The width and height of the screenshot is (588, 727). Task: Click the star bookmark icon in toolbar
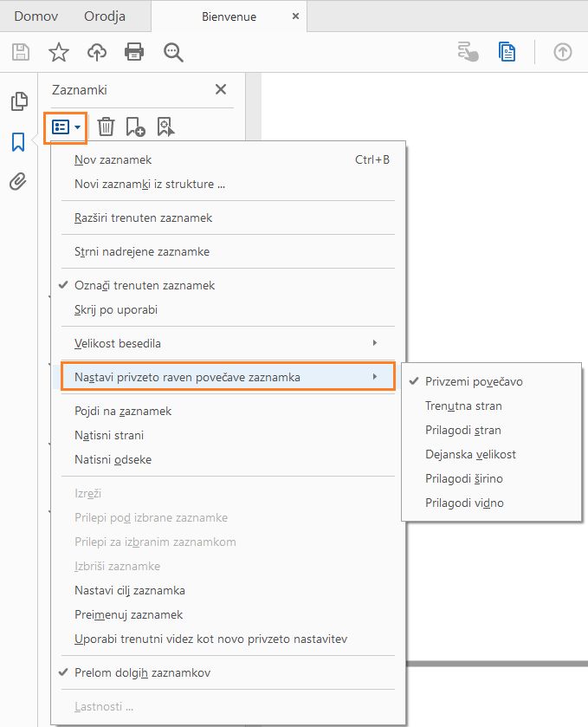[x=59, y=53]
